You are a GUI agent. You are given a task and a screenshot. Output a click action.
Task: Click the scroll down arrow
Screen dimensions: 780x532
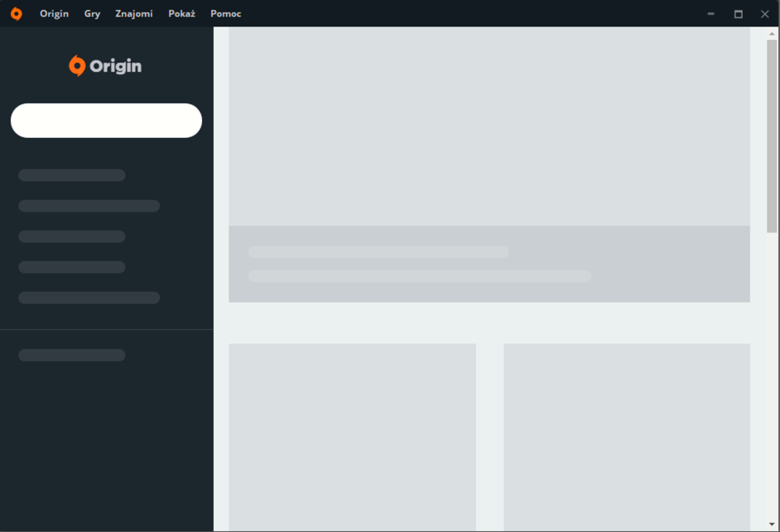click(771, 524)
